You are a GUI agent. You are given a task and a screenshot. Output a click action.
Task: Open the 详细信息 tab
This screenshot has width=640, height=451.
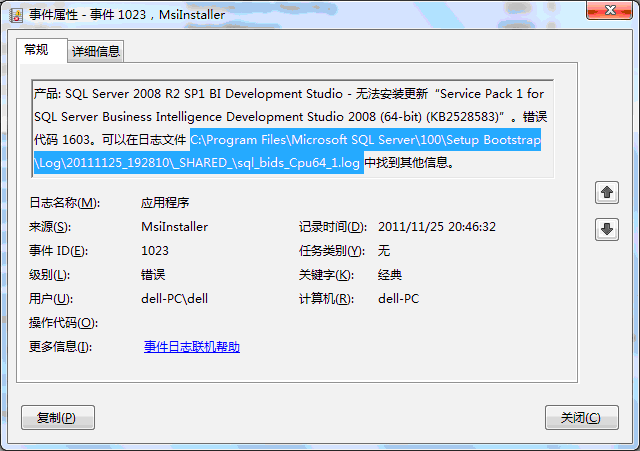96,51
